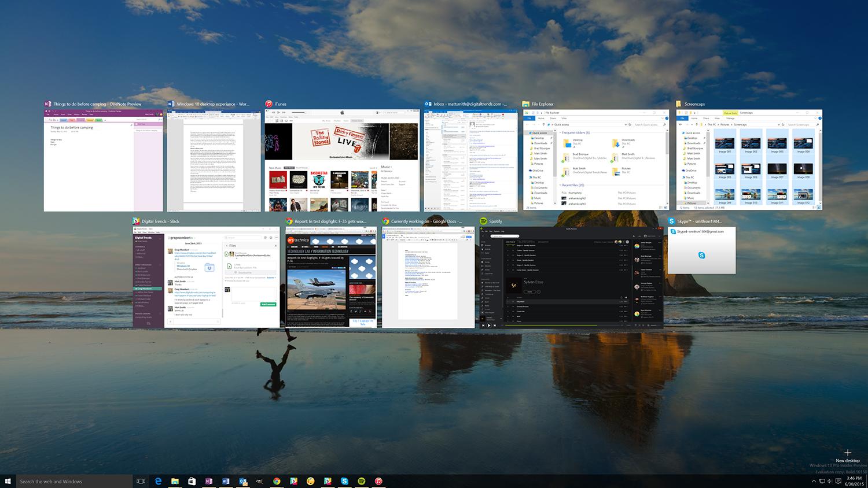Screen dimensions: 868x488
Task: Click the OneNote taskbar icon
Action: point(208,481)
